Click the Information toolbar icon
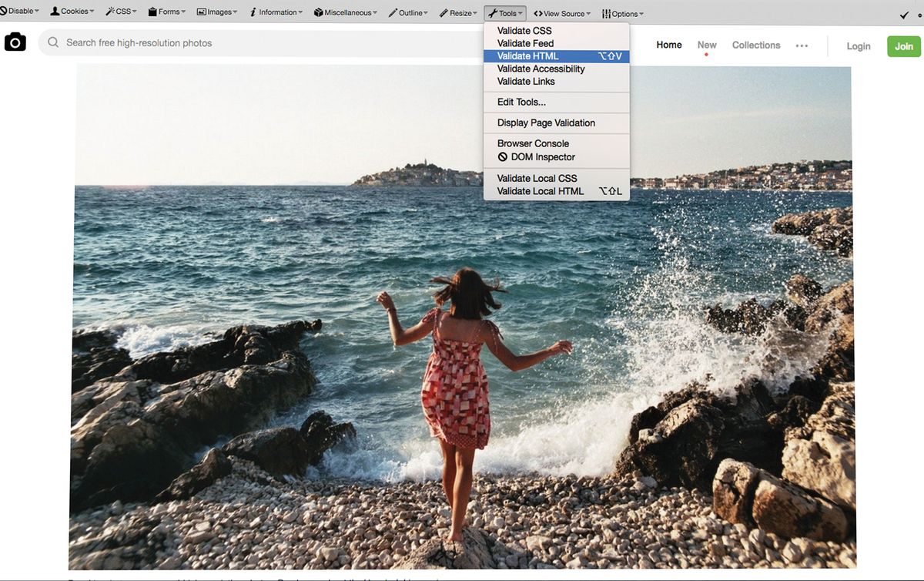This screenshot has width=924, height=581. [x=252, y=12]
